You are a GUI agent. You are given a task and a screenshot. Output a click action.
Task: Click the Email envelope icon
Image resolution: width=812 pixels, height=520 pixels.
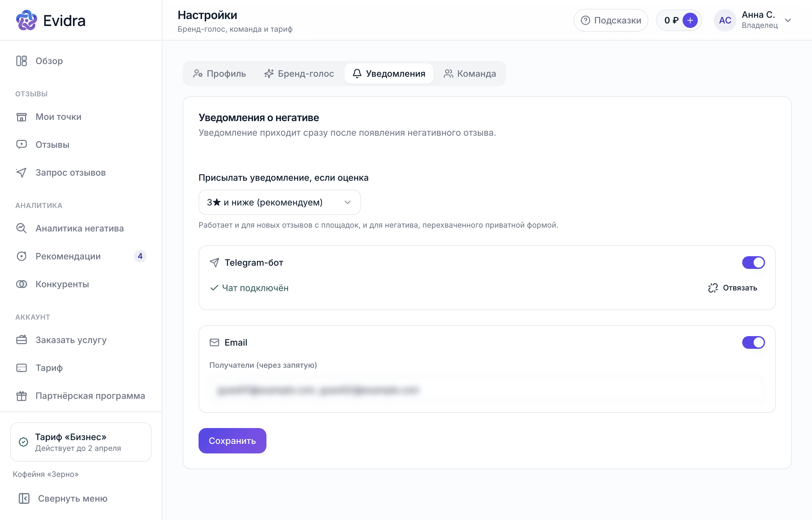pyautogui.click(x=214, y=342)
